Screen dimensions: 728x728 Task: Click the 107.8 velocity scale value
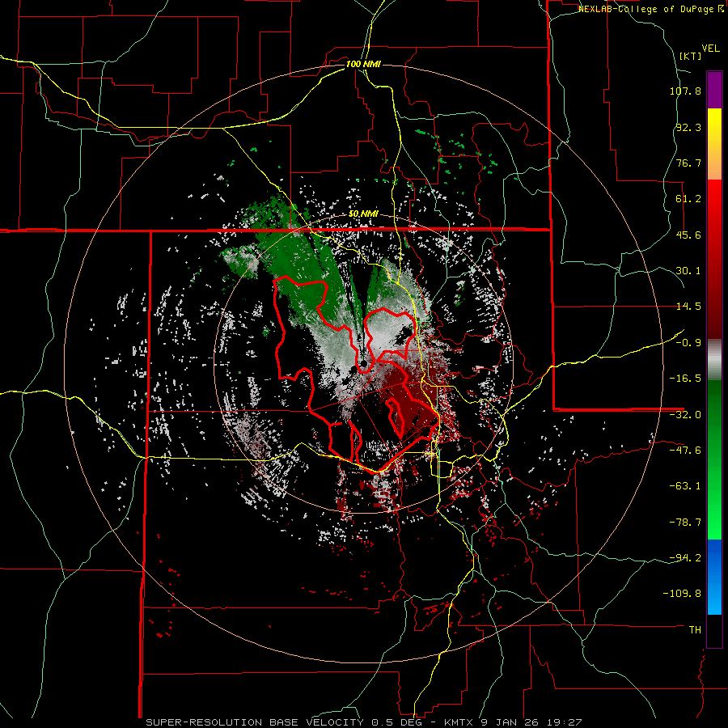pos(685,91)
